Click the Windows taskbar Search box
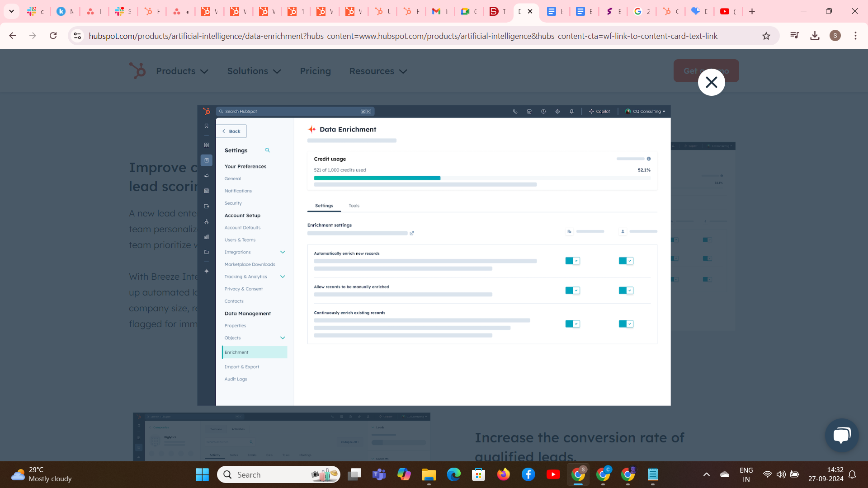Image resolution: width=868 pixels, height=488 pixels. pos(278,474)
